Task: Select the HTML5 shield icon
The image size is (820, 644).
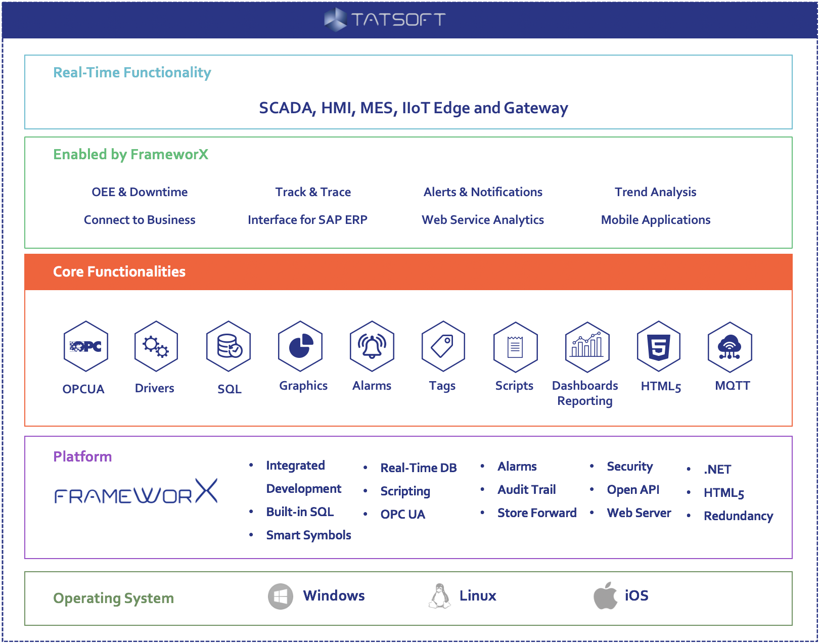Action: pos(659,347)
